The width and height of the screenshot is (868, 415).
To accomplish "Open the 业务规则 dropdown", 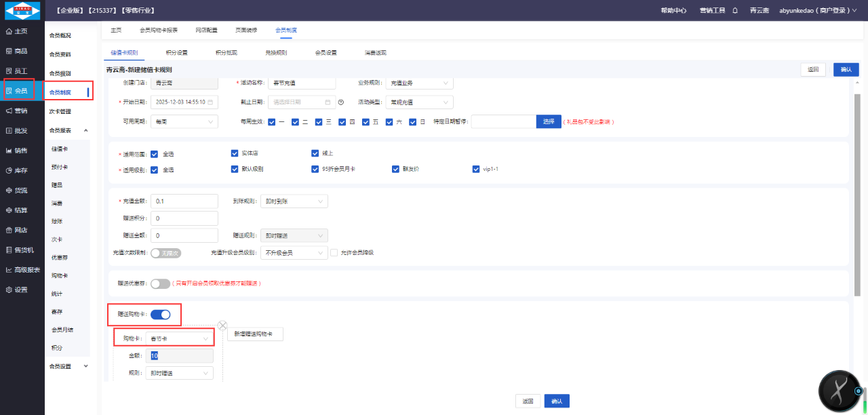I will [419, 83].
